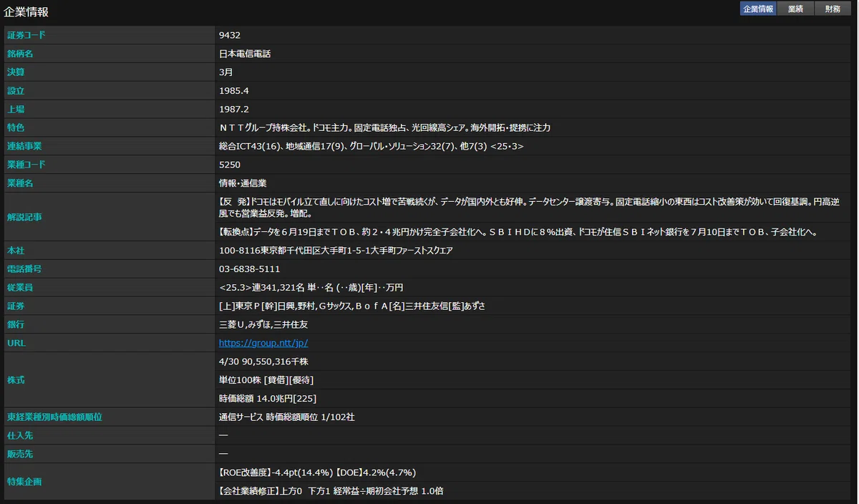Click the 銀行 value 三菱U,みずほ,三井住友
The height and width of the screenshot is (504, 859).
tap(263, 324)
